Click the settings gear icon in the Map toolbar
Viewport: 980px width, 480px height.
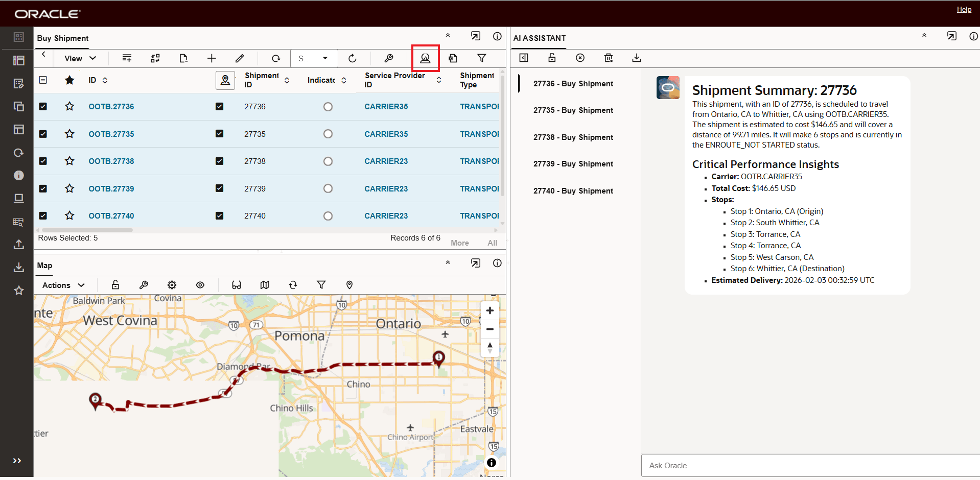pyautogui.click(x=172, y=285)
